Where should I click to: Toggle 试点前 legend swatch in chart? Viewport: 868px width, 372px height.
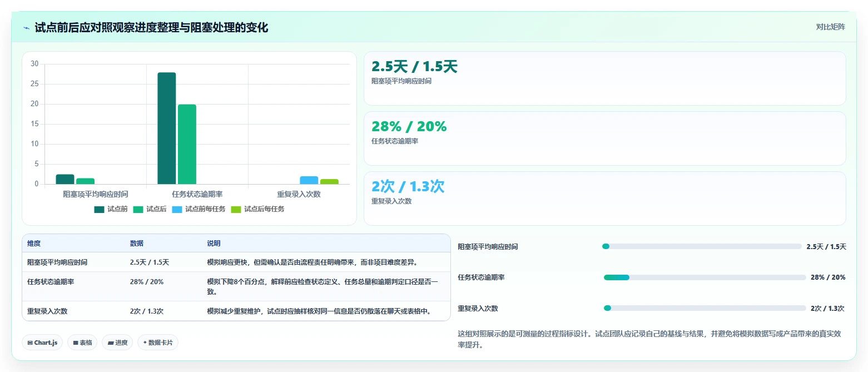pyautogui.click(x=100, y=210)
